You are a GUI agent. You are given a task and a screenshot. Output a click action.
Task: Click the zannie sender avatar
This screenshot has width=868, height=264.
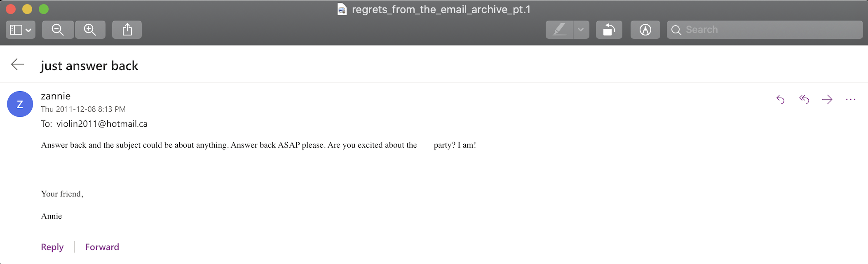[20, 104]
